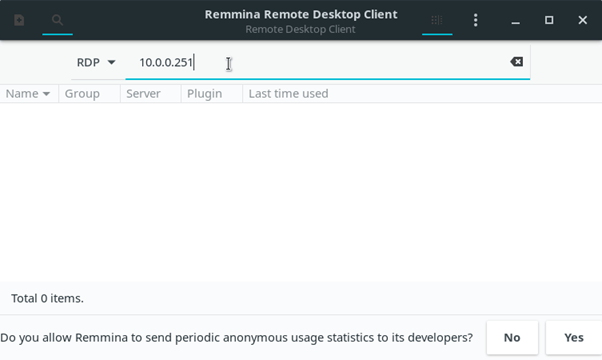Open the three-dot main menu
The height and width of the screenshot is (360, 602).
475,20
